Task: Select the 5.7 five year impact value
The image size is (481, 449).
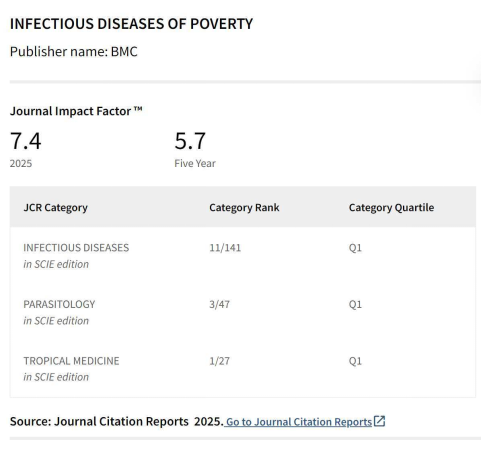Action: click(x=190, y=141)
